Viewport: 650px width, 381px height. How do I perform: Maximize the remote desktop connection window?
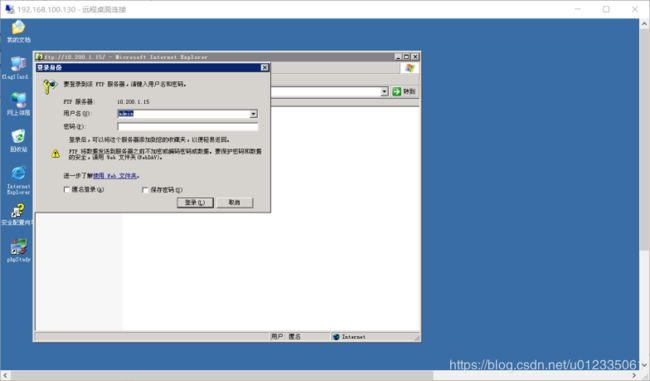pyautogui.click(x=606, y=9)
